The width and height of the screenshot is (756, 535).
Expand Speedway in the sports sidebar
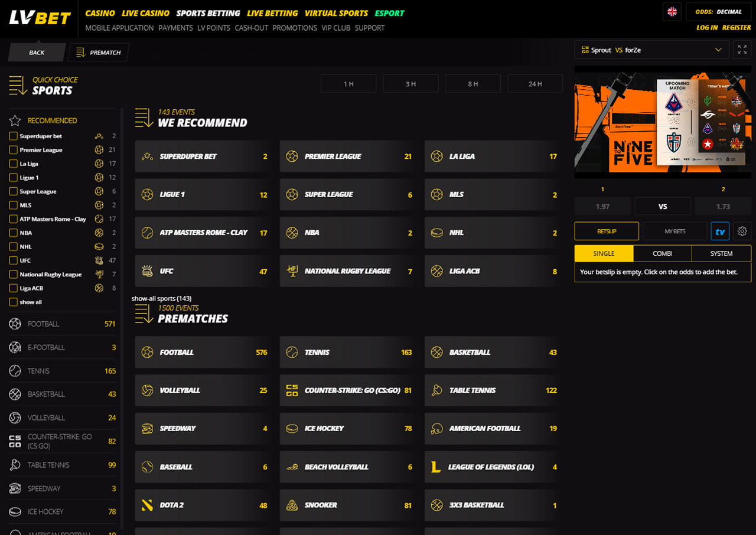click(62, 488)
